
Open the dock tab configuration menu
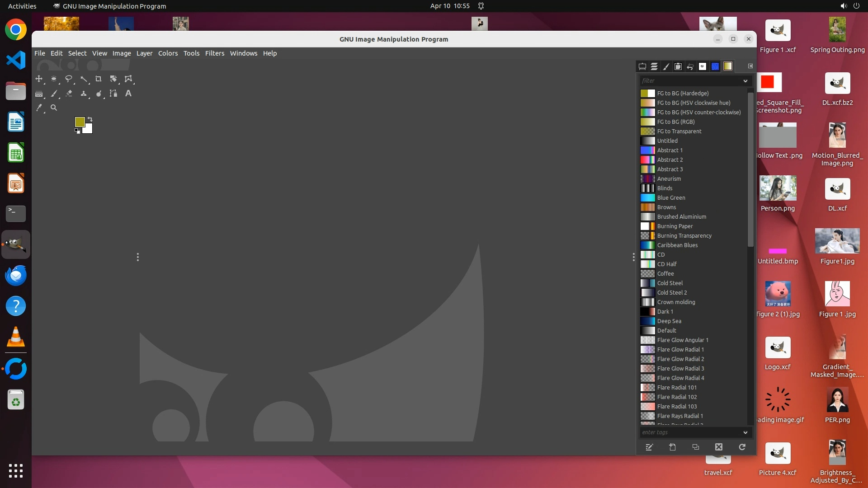(x=750, y=66)
